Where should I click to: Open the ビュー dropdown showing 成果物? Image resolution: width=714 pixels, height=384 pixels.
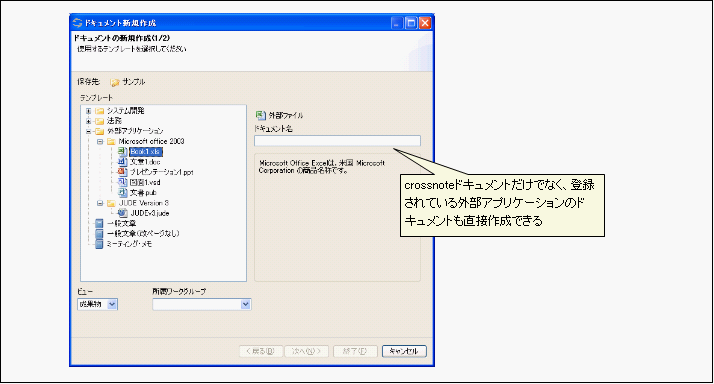(112, 304)
